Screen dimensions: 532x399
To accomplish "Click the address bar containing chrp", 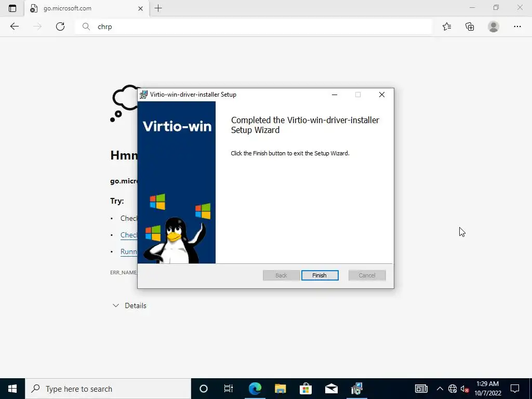I will [x=254, y=26].
